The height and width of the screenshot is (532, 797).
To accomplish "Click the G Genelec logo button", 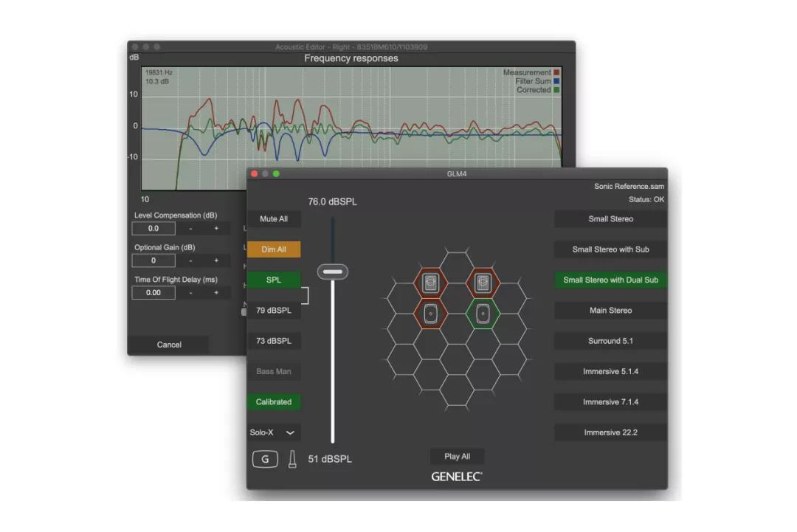I will tap(265, 459).
